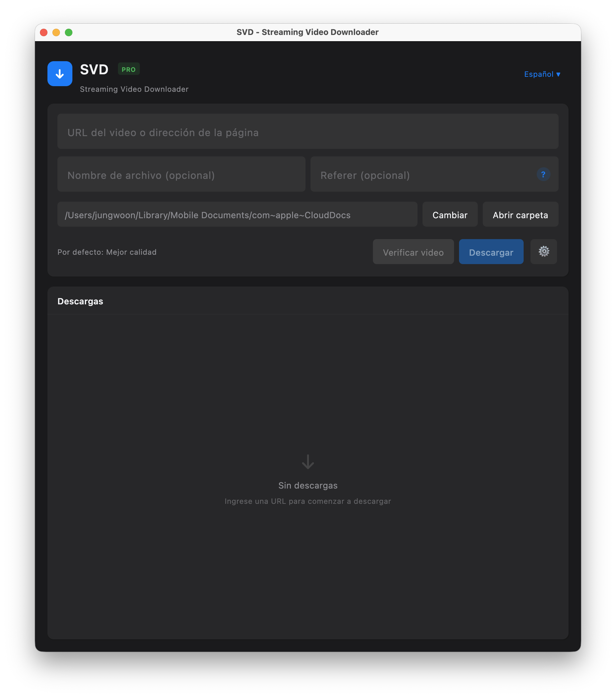Click the Sin descargas placeholder text
The width and height of the screenshot is (616, 698).
(x=308, y=485)
